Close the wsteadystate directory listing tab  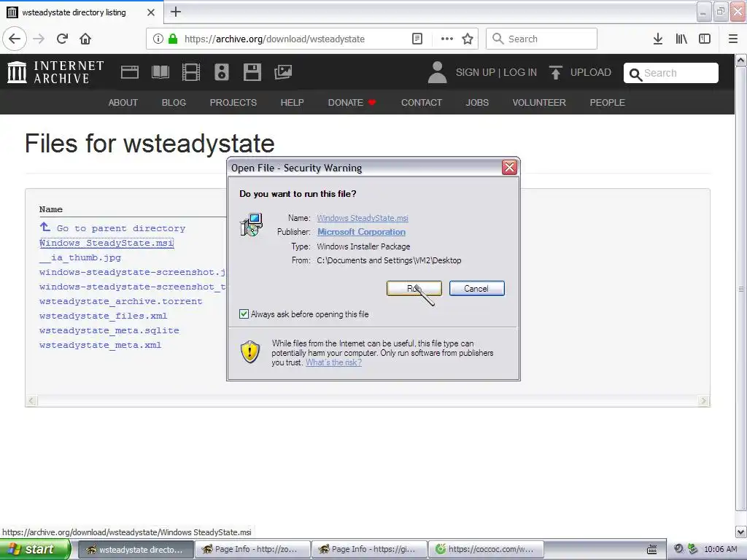click(x=151, y=12)
